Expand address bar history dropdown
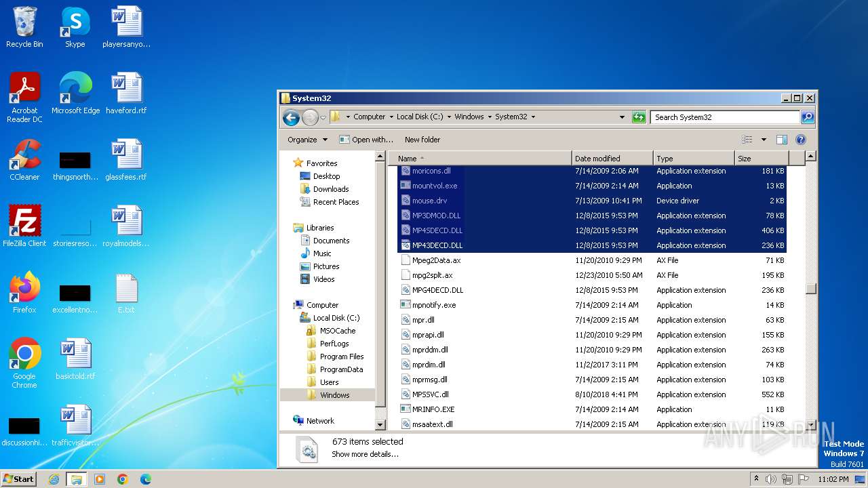868x488 pixels. (x=622, y=117)
